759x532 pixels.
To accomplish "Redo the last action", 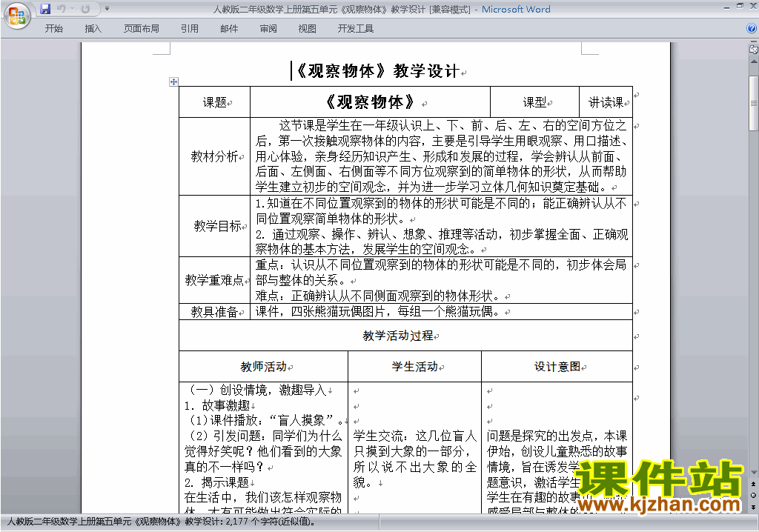I will point(85,9).
